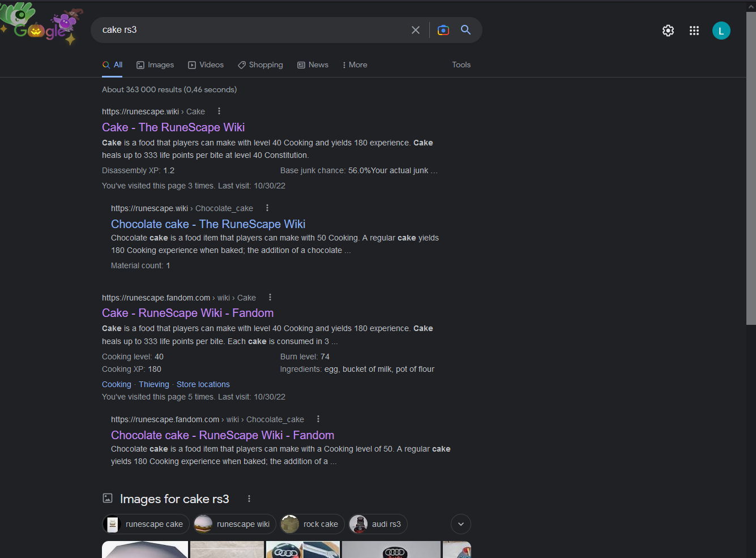Select the 'rock cake' image chip
The image size is (756, 558).
coord(311,524)
